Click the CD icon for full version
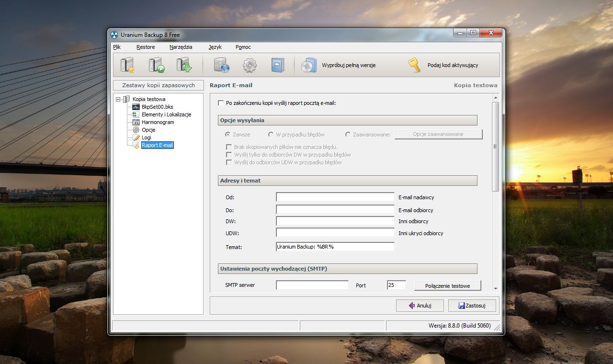This screenshot has height=364, width=613. tap(309, 65)
